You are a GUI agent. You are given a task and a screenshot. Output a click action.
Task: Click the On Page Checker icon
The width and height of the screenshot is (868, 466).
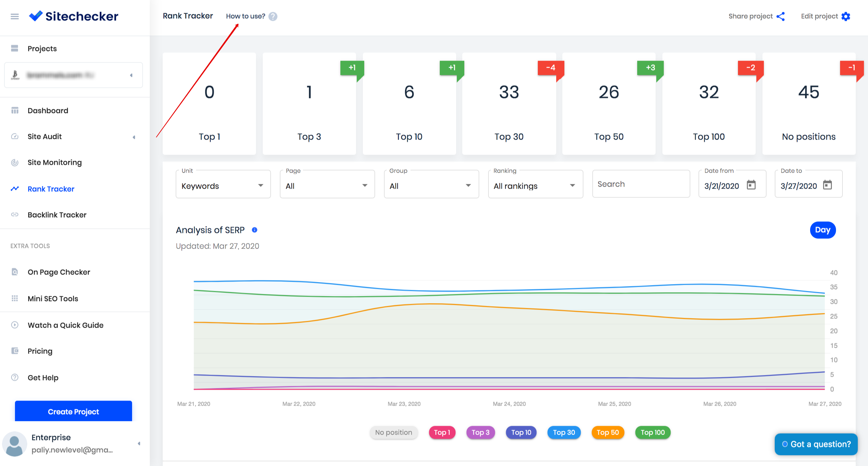(x=15, y=272)
